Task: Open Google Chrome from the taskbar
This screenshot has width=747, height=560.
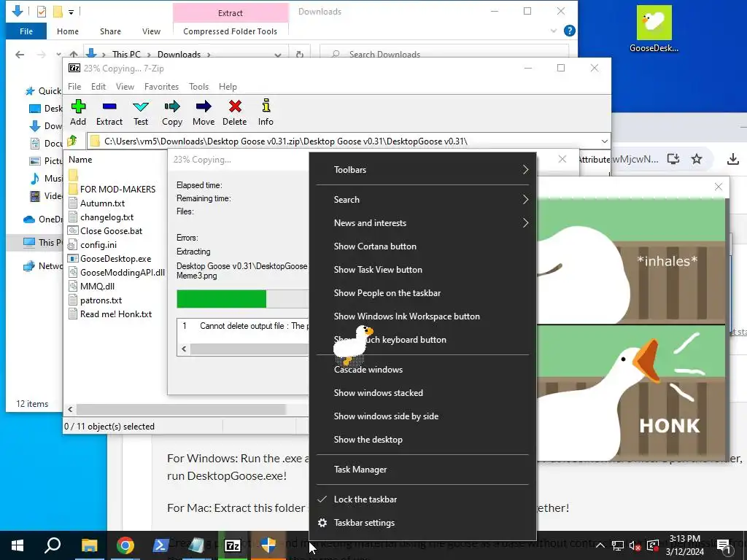Action: (x=125, y=545)
